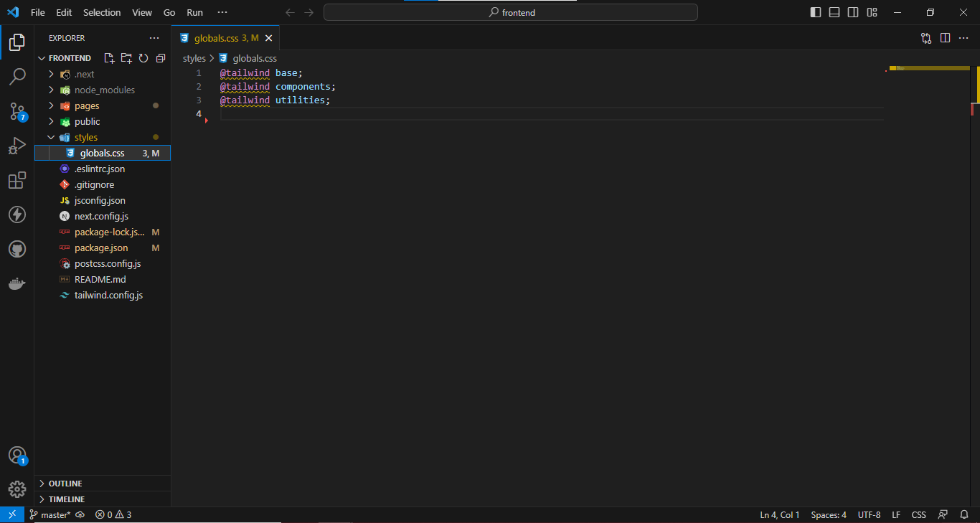Open the Extensions view
The height and width of the screenshot is (523, 980).
(x=17, y=180)
